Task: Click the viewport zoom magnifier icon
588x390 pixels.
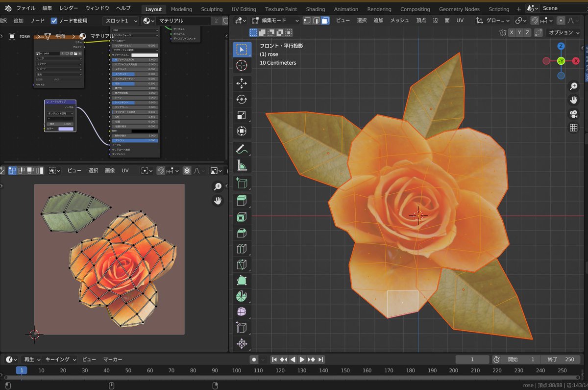Action: click(573, 86)
